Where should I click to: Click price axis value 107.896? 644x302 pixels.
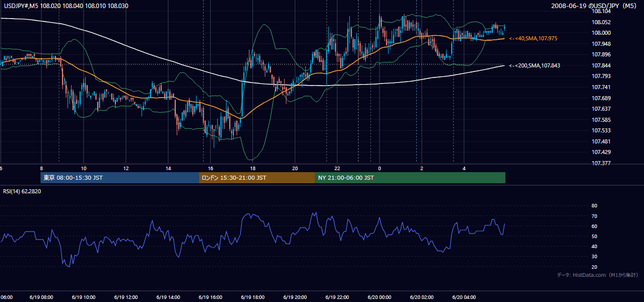601,54
